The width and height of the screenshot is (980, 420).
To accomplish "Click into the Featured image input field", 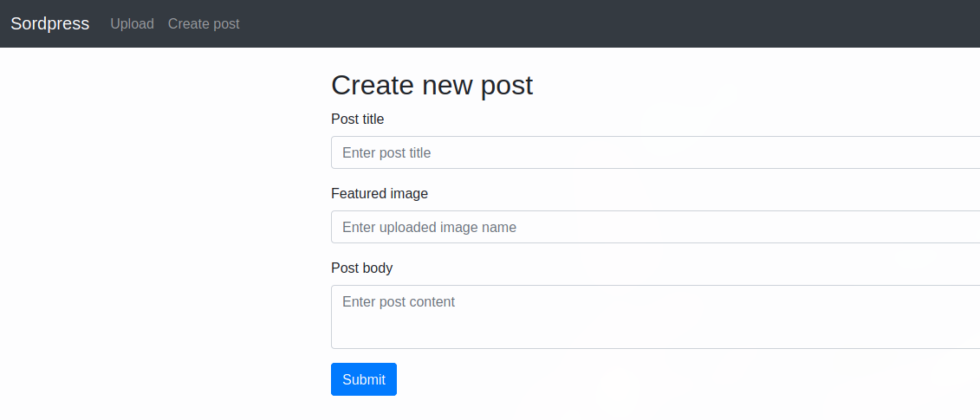I will (656, 227).
